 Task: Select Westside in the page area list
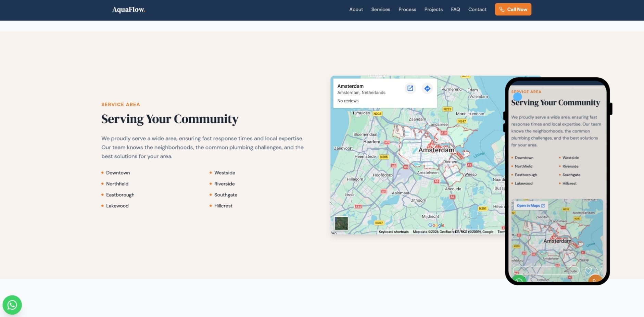coord(225,173)
